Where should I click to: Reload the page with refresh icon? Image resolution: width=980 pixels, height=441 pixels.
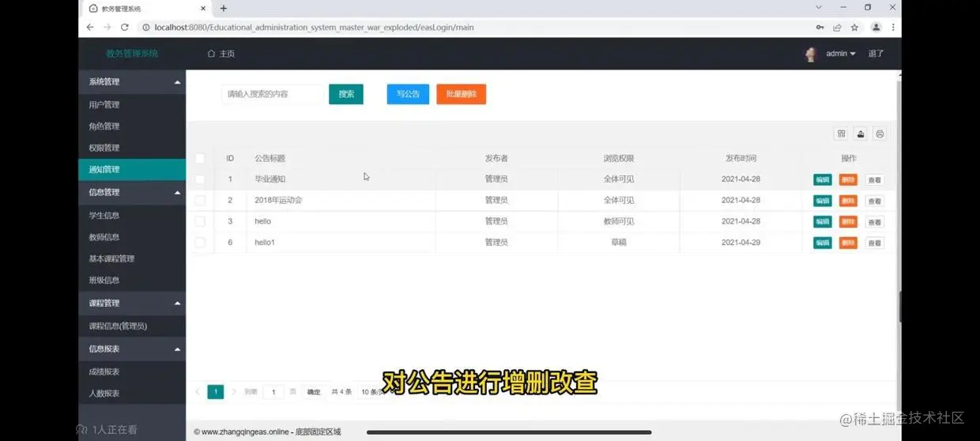125,27
